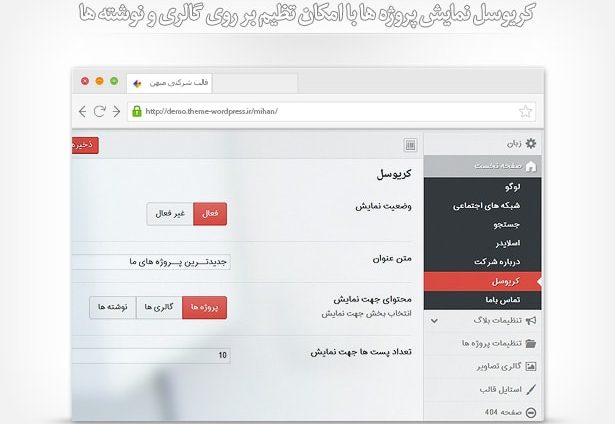Screen dimensions: 615x424
Task: Bookmark the page with the star icon
Action: click(x=526, y=111)
